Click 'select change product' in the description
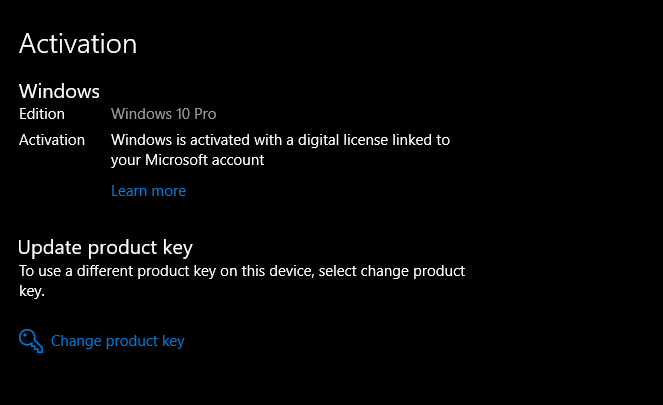This screenshot has width=663, height=405. pyautogui.click(x=392, y=271)
